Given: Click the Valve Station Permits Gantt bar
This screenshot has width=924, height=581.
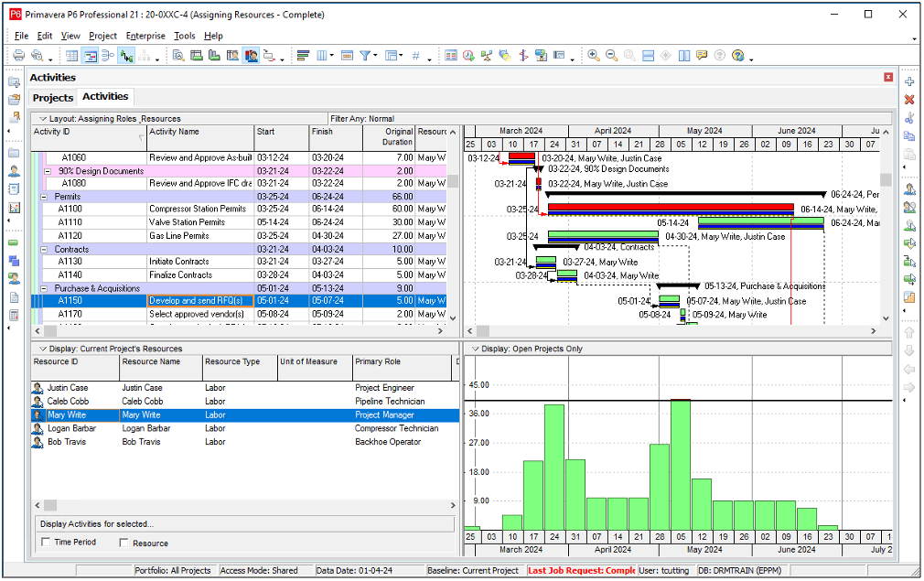Looking at the screenshot, I should [761, 222].
